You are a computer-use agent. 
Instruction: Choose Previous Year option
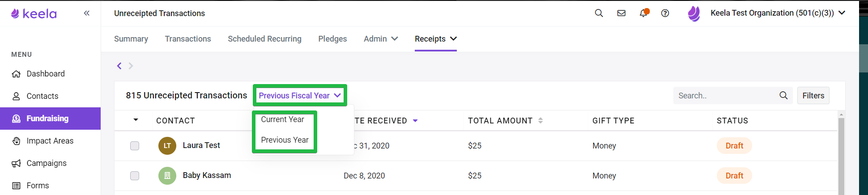pos(285,140)
